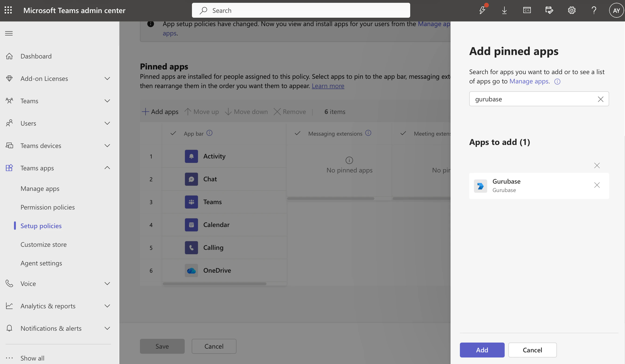
Task: Expand the Add-on Licenses section
Action: 107,79
